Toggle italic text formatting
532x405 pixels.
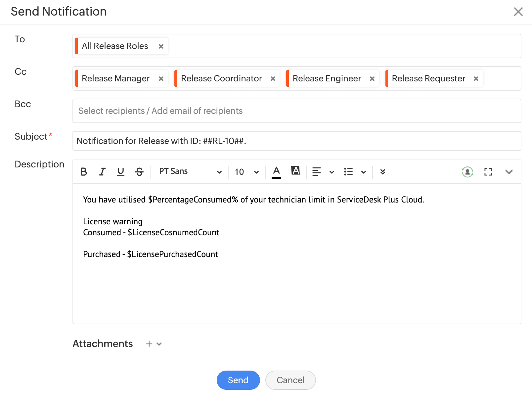tap(102, 172)
